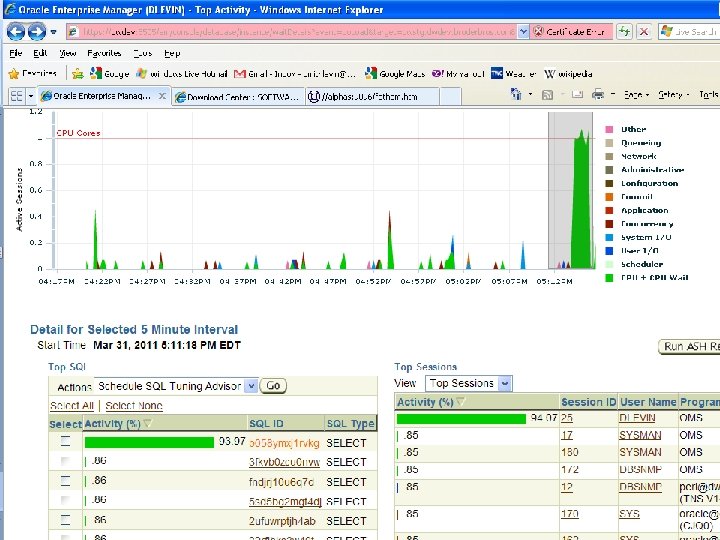
Task: Sort Top SQL by Activity (%) column
Action: 118,423
